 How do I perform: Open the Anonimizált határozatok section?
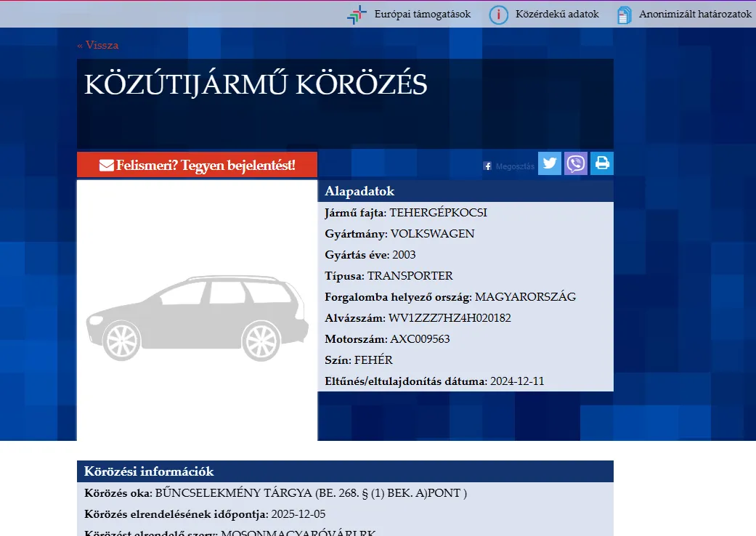coord(694,13)
